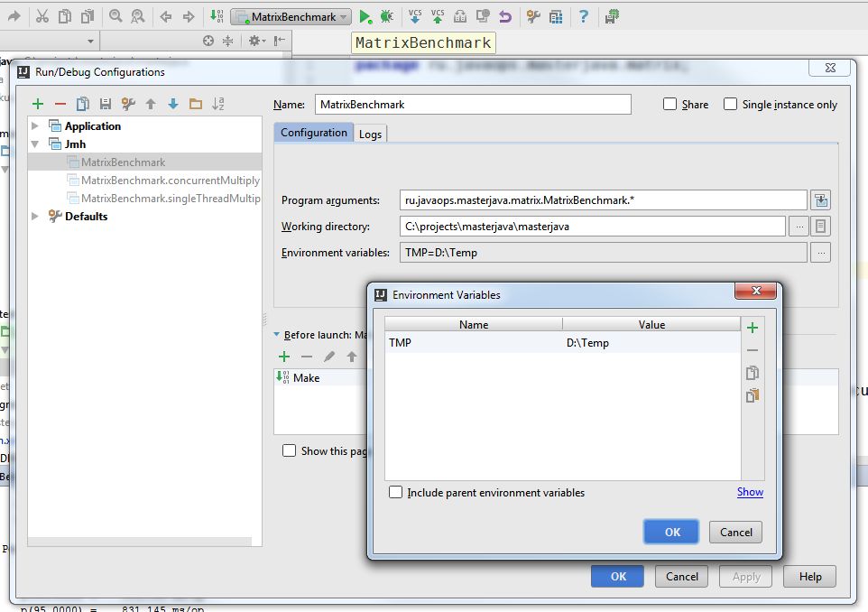Select MatrixBenchmark under Jmh node
Image resolution: width=868 pixels, height=612 pixels.
click(x=145, y=162)
